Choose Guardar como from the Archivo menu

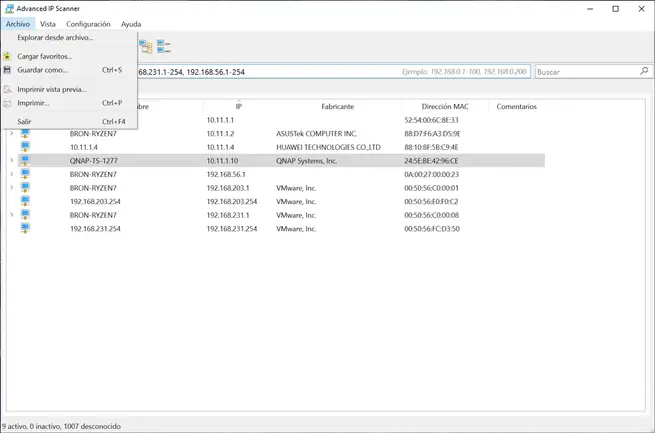coord(43,70)
